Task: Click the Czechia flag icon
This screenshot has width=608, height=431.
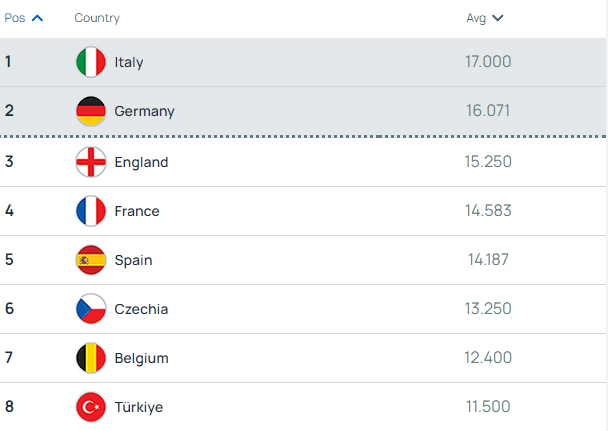Action: tap(91, 309)
